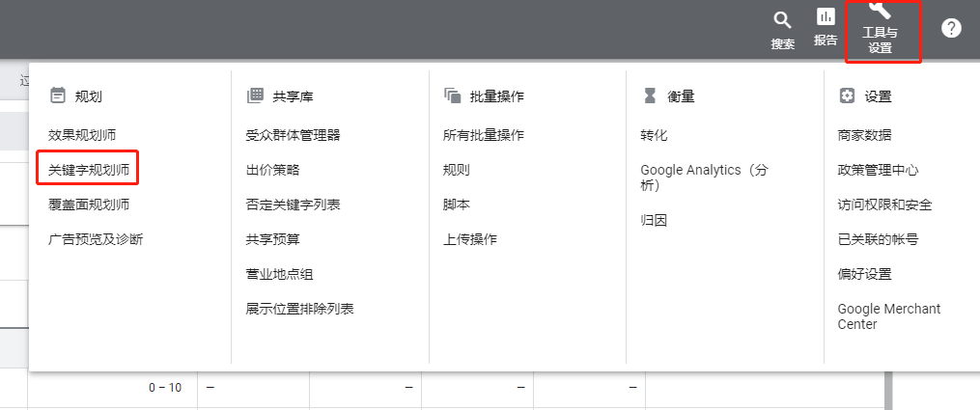Click the Search magnifier icon

pos(782,21)
